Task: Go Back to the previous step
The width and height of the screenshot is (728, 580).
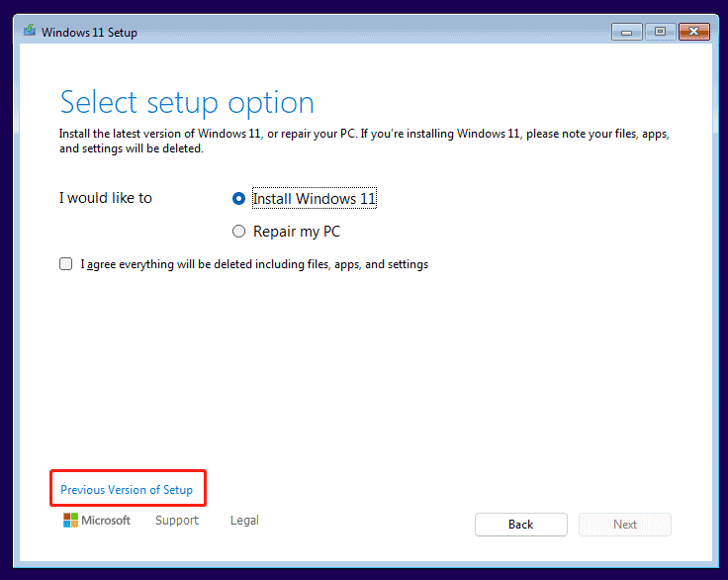Action: (520, 525)
